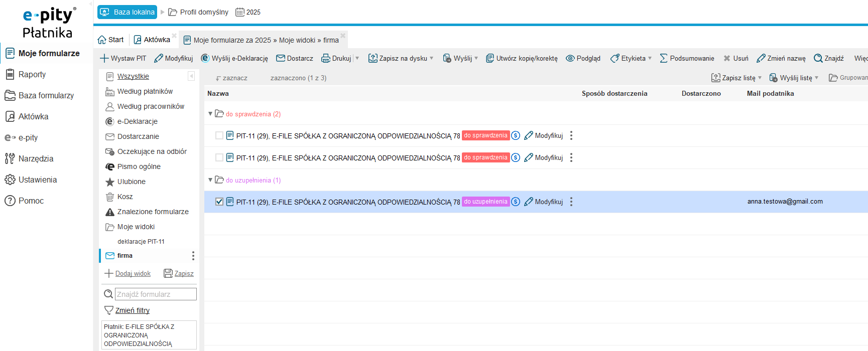This screenshot has height=351, width=868.
Task: Open three-dot menu for the selected PIT-11 row
Action: point(571,202)
